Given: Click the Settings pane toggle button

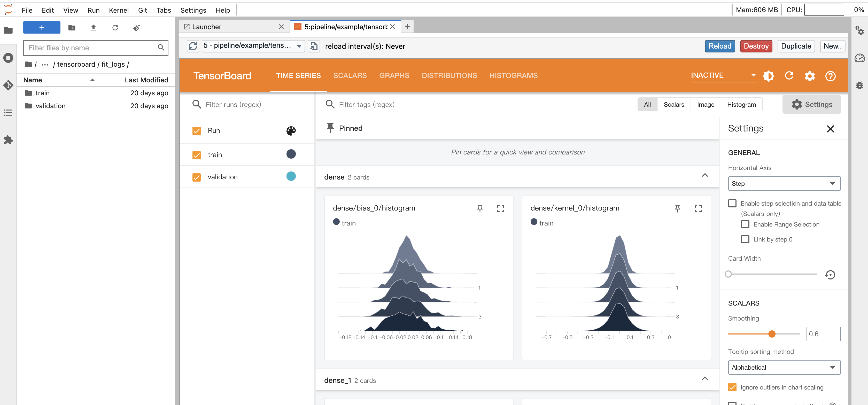Looking at the screenshot, I should click(x=811, y=104).
